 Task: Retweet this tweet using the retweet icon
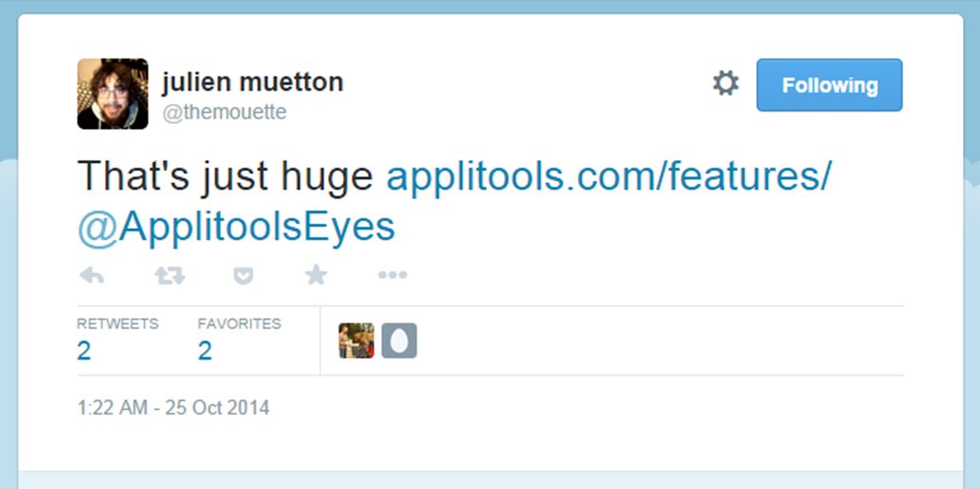click(x=169, y=275)
